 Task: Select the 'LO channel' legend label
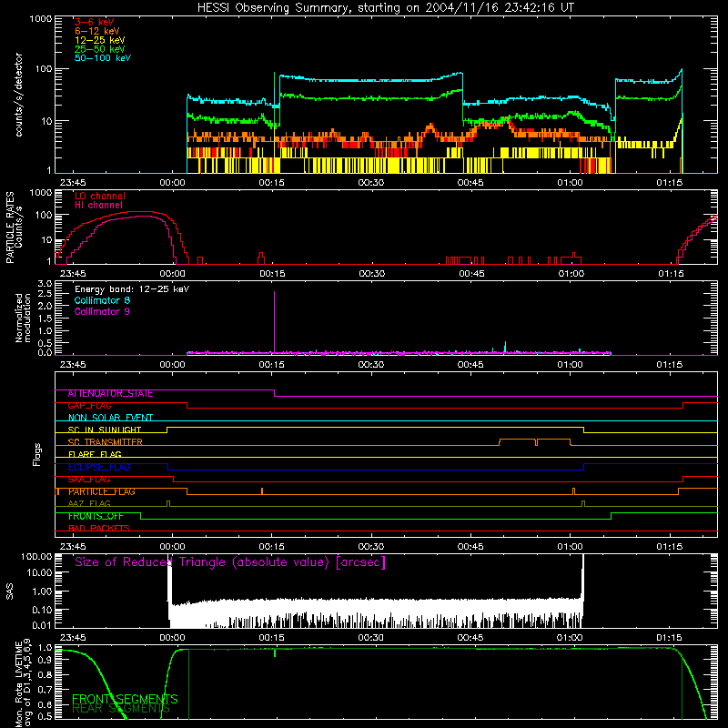pos(100,196)
